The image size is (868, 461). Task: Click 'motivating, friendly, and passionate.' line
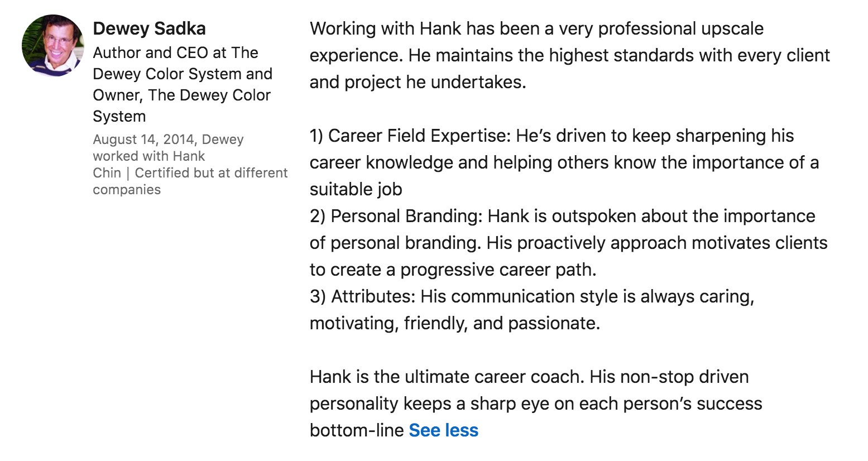click(455, 323)
